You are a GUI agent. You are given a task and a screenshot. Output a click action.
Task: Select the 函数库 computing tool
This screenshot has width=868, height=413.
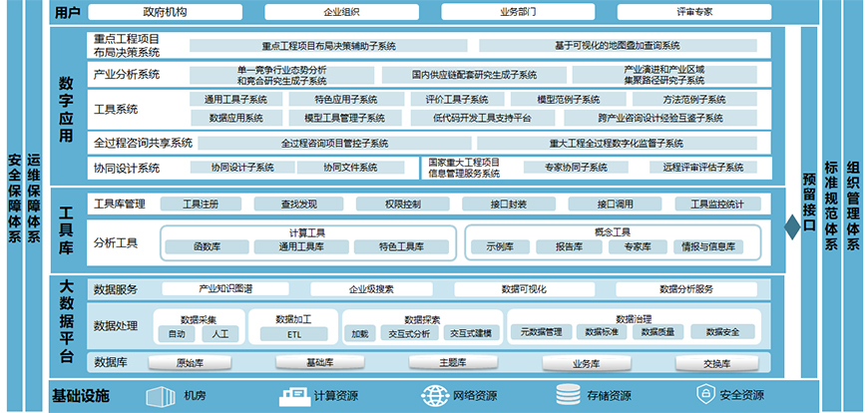tap(207, 245)
